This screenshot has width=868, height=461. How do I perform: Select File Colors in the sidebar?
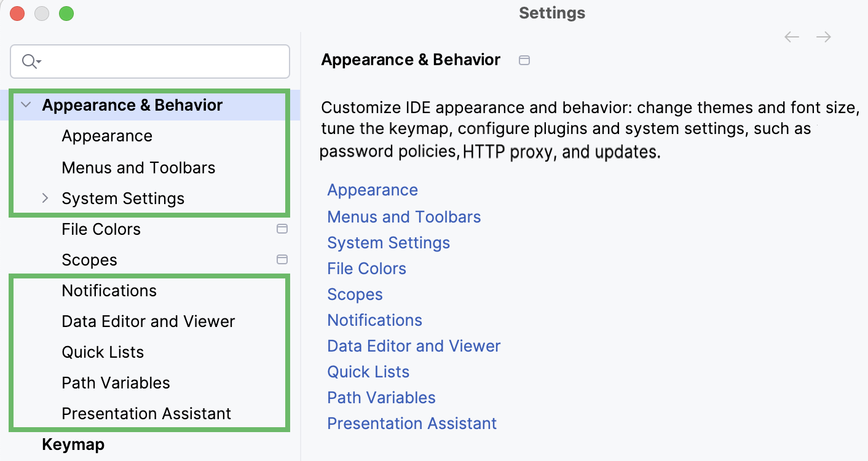pos(101,229)
